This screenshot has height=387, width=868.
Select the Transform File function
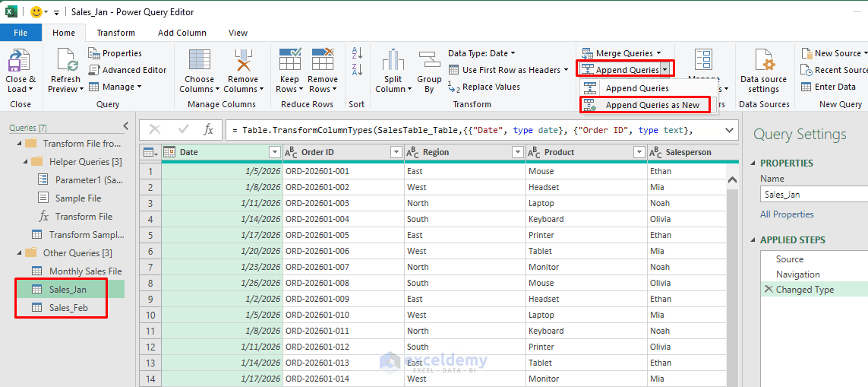tap(84, 216)
